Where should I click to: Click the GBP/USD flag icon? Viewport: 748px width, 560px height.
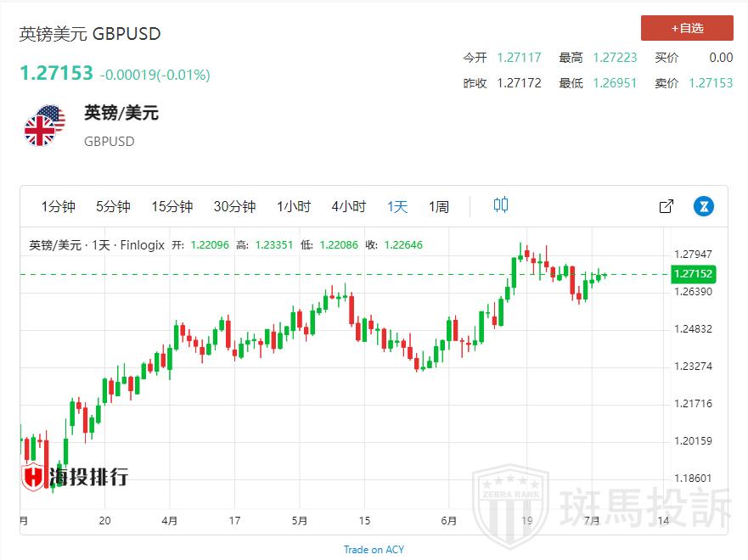pyautogui.click(x=44, y=126)
